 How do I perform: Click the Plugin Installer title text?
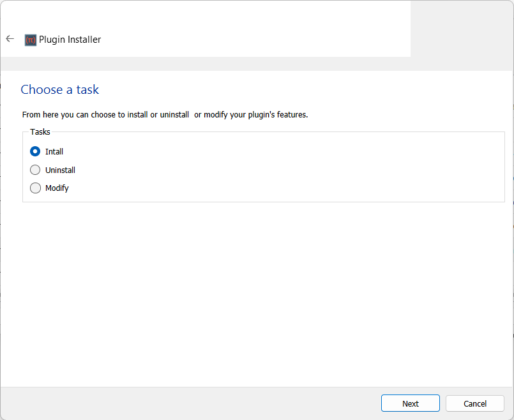(x=70, y=40)
